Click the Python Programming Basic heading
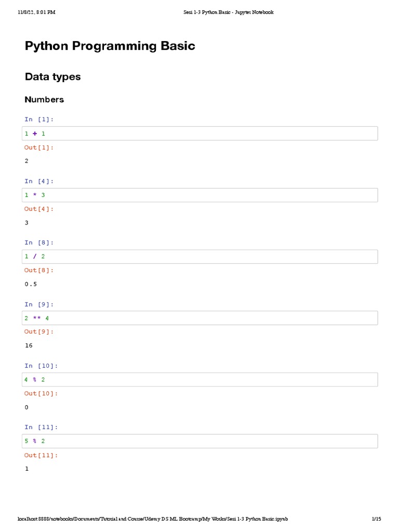Viewport: 399px width, 532px height. coord(110,46)
